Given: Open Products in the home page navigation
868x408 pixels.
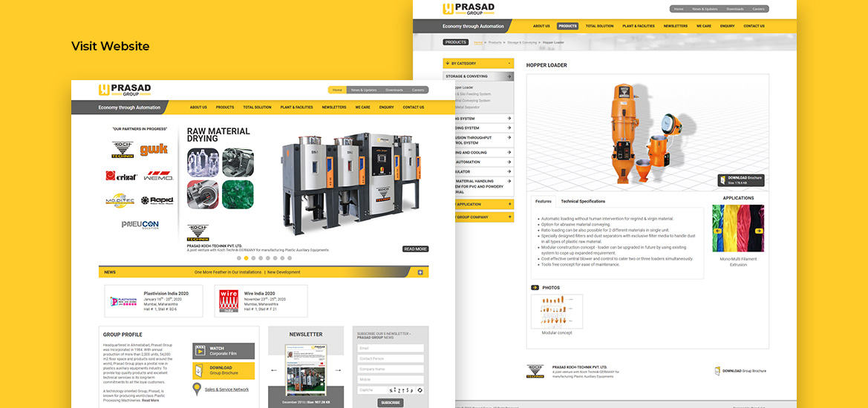Looking at the screenshot, I should tap(225, 108).
